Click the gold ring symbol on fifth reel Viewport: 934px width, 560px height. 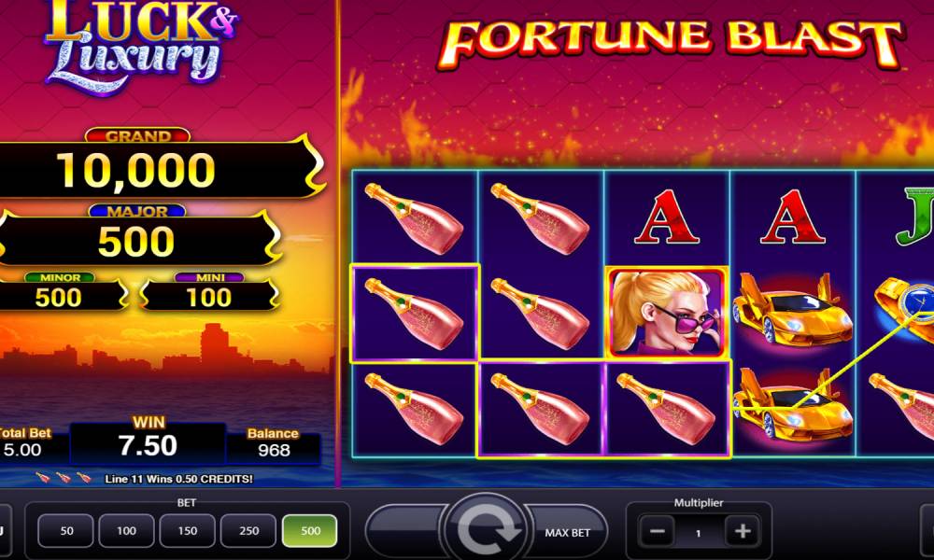905,308
